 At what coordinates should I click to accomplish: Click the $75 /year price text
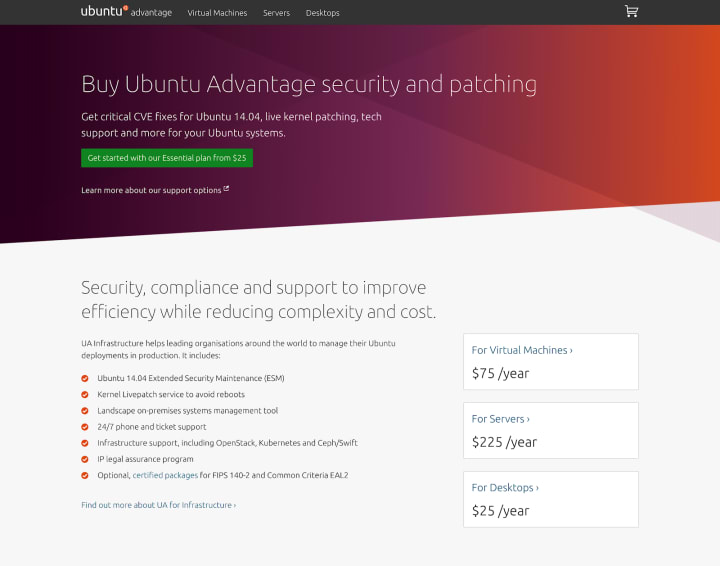[x=501, y=373]
